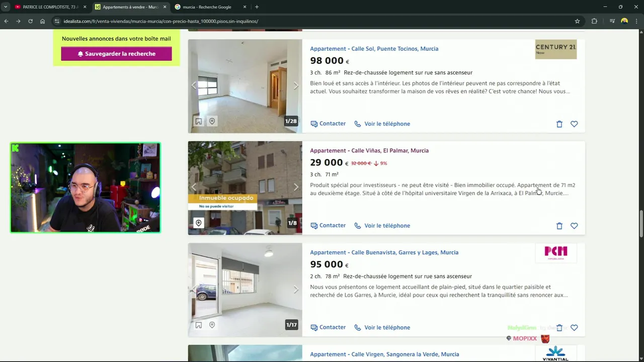Viewport: 644px width, 362px height.
Task: Reload the Idealista page
Action: click(30, 21)
